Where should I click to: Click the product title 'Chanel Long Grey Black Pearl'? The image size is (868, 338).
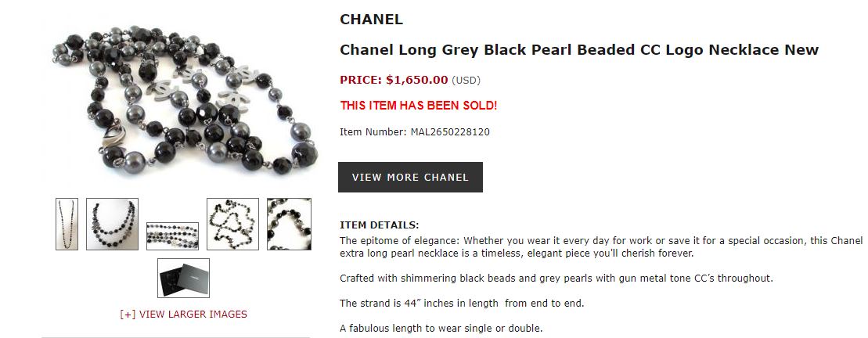click(x=578, y=50)
